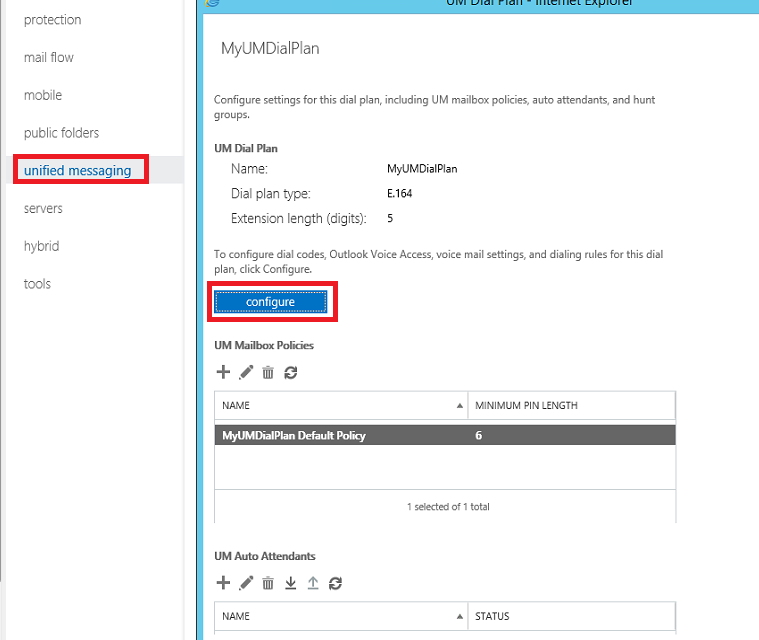The width and height of the screenshot is (759, 640).
Task: Add a new UM mailbox policy
Action: [x=223, y=373]
